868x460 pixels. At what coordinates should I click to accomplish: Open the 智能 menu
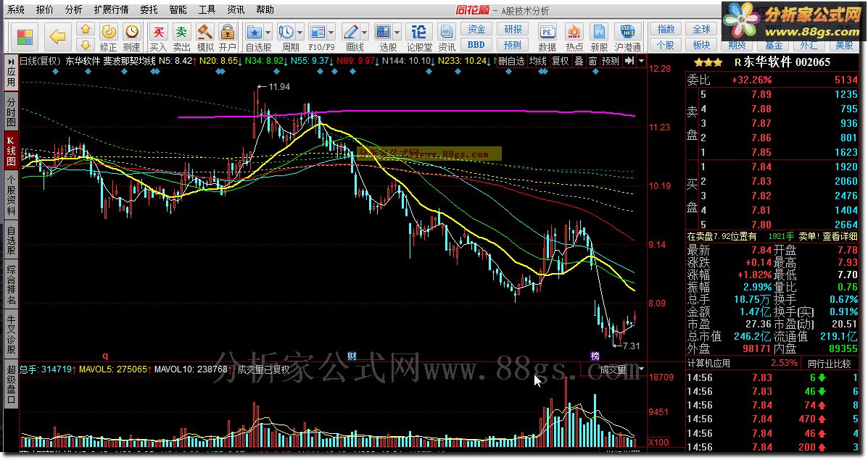(x=178, y=9)
